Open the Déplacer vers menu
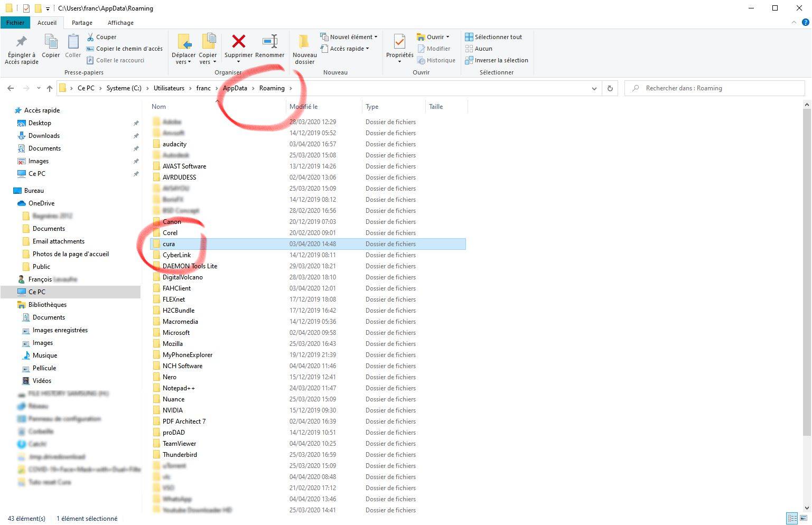 184,49
